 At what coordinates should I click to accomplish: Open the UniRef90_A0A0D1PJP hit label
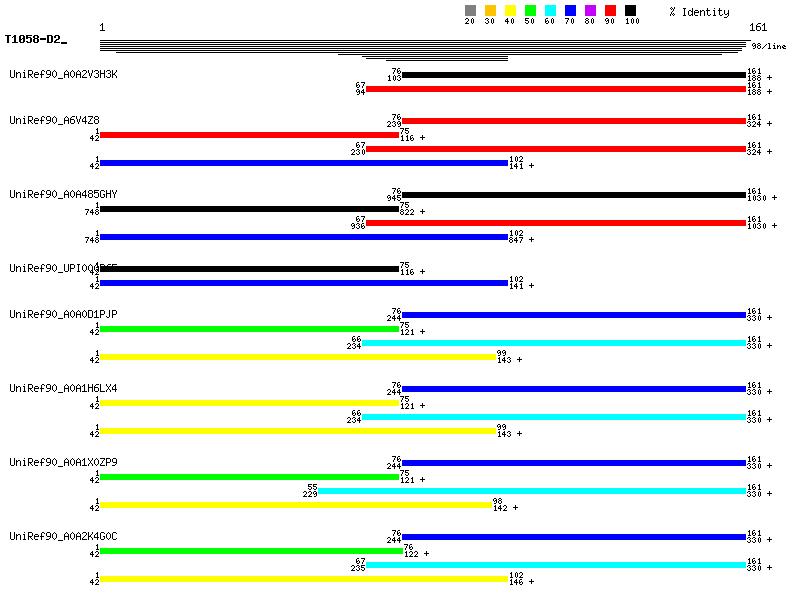pos(63,314)
